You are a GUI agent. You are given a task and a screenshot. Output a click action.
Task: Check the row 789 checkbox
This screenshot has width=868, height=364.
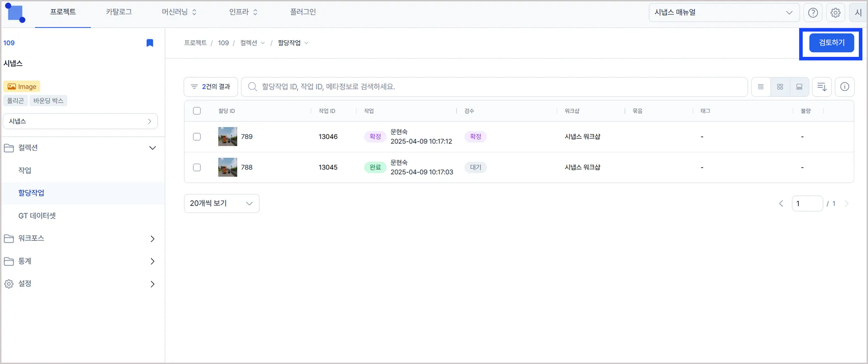pyautogui.click(x=197, y=137)
